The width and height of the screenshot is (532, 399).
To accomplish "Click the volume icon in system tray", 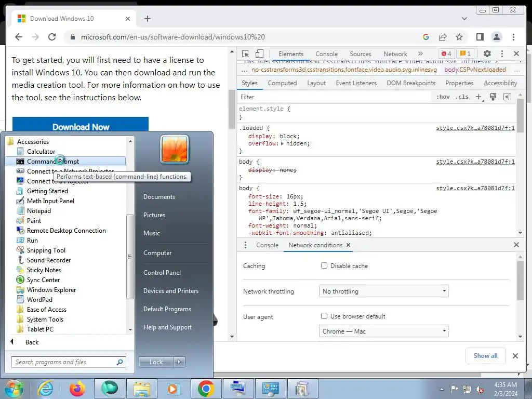I will click(480, 389).
